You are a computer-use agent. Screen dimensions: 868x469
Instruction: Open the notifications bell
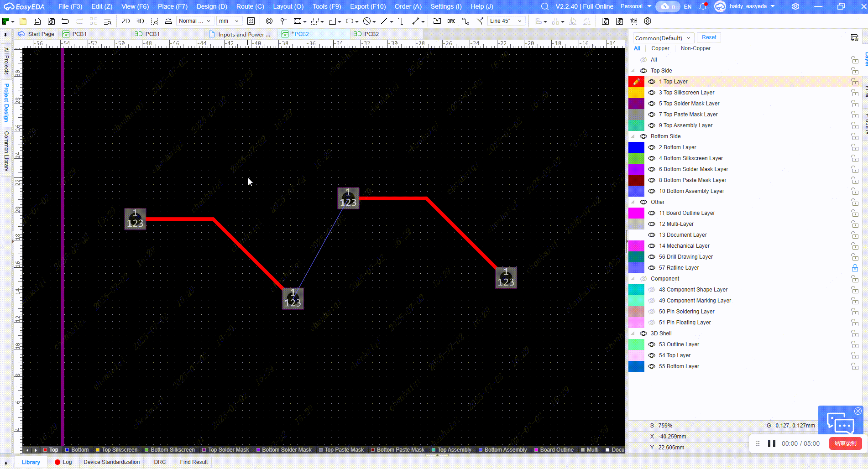tap(703, 6)
